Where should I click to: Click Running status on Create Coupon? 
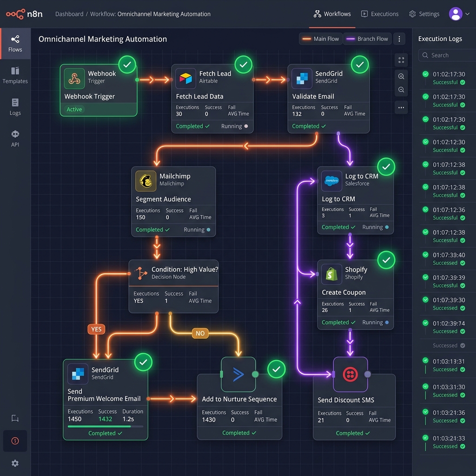coord(376,323)
